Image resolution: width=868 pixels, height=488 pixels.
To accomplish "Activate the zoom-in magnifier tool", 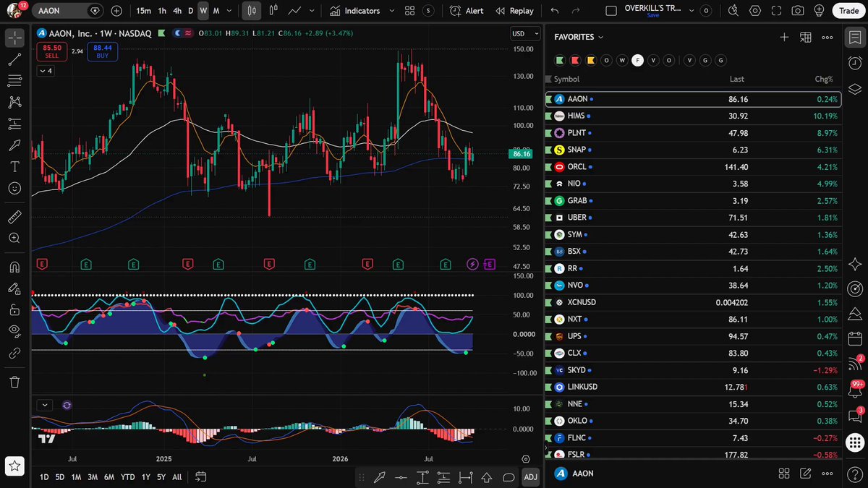I will click(14, 238).
